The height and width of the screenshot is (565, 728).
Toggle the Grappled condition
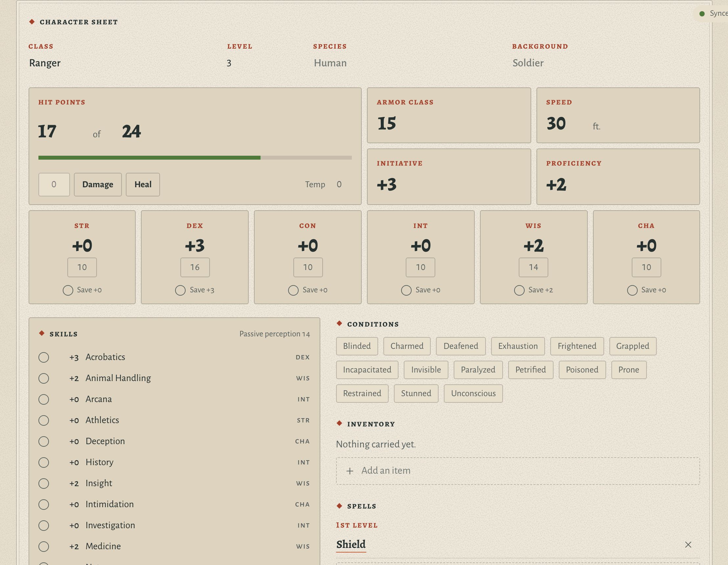(x=633, y=346)
